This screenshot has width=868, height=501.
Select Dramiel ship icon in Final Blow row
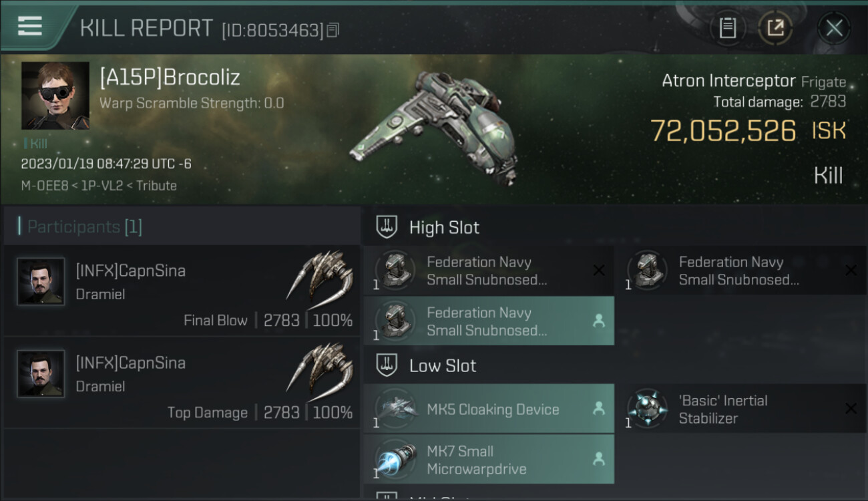[x=320, y=275]
